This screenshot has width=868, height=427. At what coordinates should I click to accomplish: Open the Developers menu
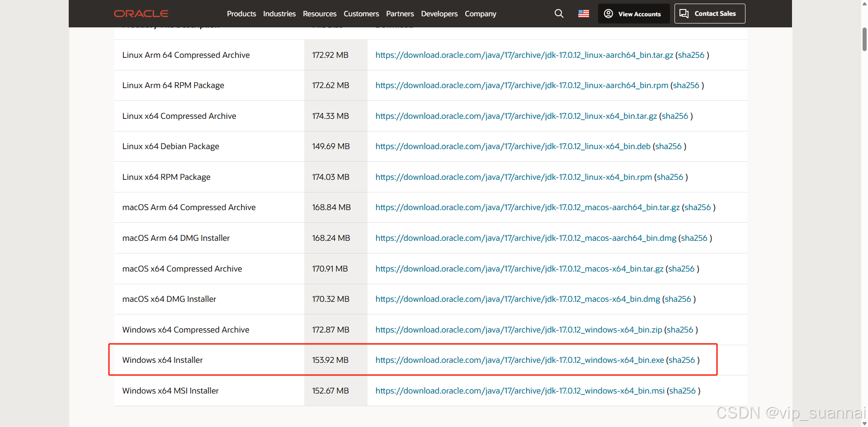click(x=439, y=14)
